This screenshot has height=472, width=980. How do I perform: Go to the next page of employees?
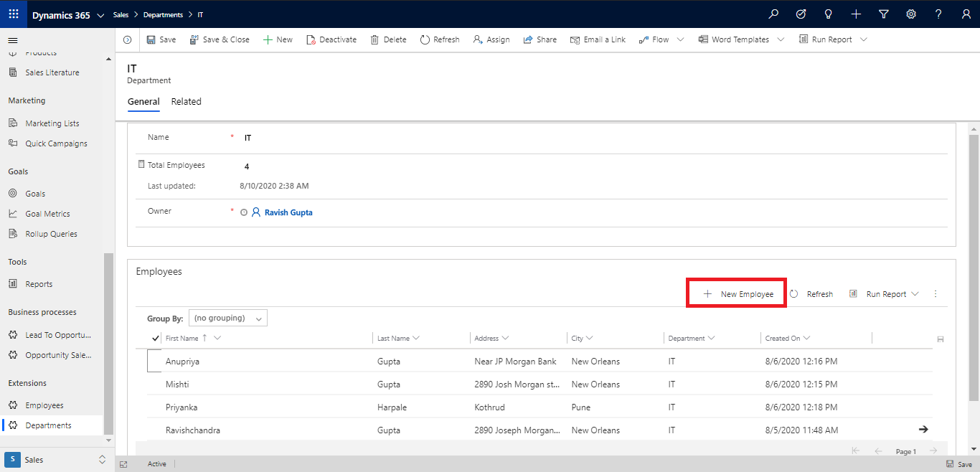click(x=933, y=450)
